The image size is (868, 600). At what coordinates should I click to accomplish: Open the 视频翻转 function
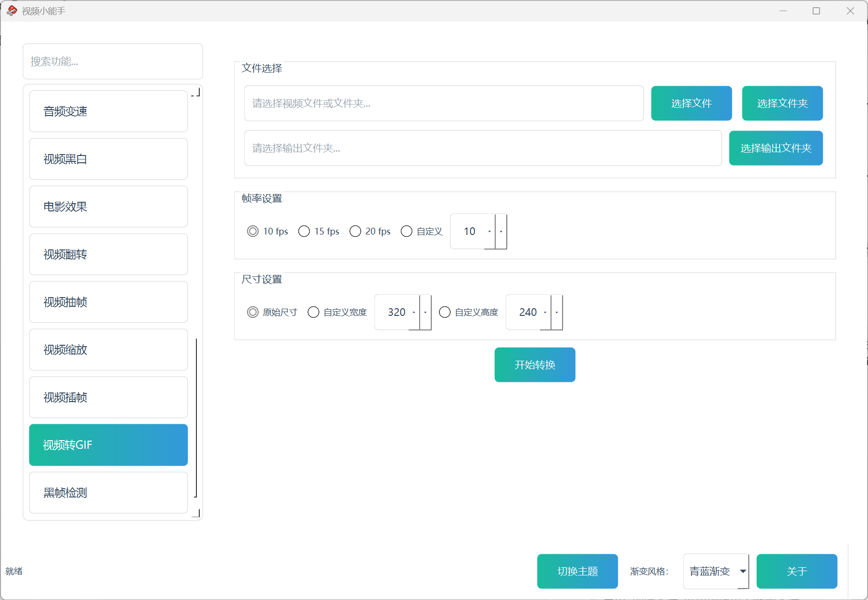click(x=108, y=254)
